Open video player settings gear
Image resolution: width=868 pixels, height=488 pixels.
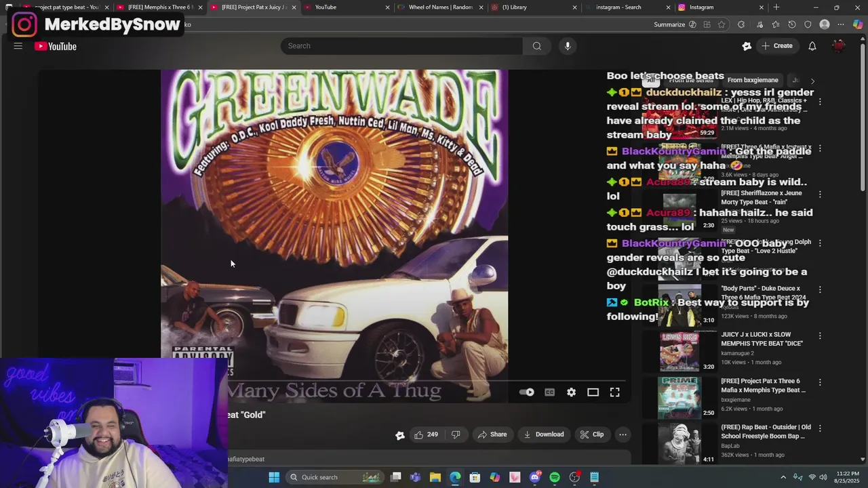pos(571,392)
